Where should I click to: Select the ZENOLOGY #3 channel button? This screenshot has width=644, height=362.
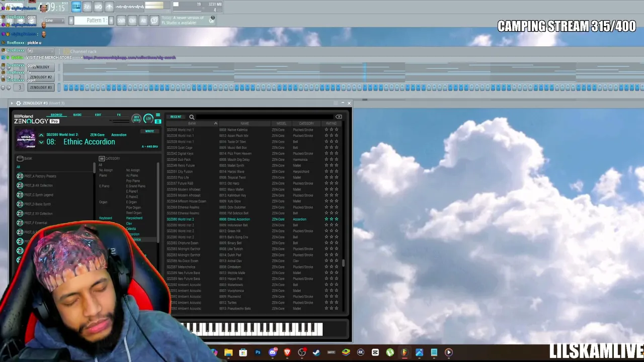pyautogui.click(x=41, y=87)
